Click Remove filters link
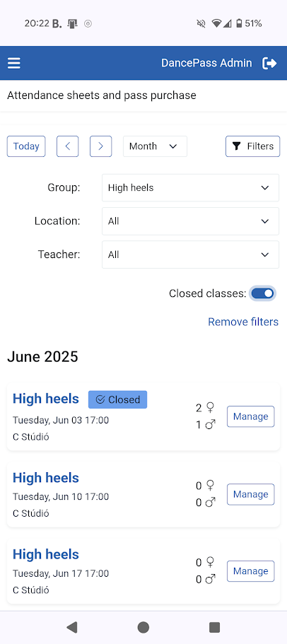The image size is (287, 644). (x=243, y=322)
